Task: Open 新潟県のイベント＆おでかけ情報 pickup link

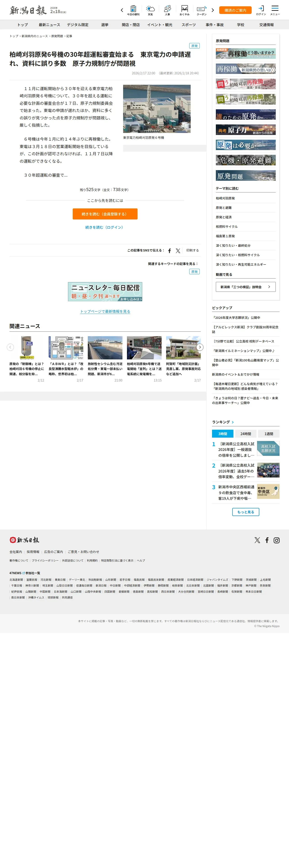Action: pyautogui.click(x=235, y=374)
